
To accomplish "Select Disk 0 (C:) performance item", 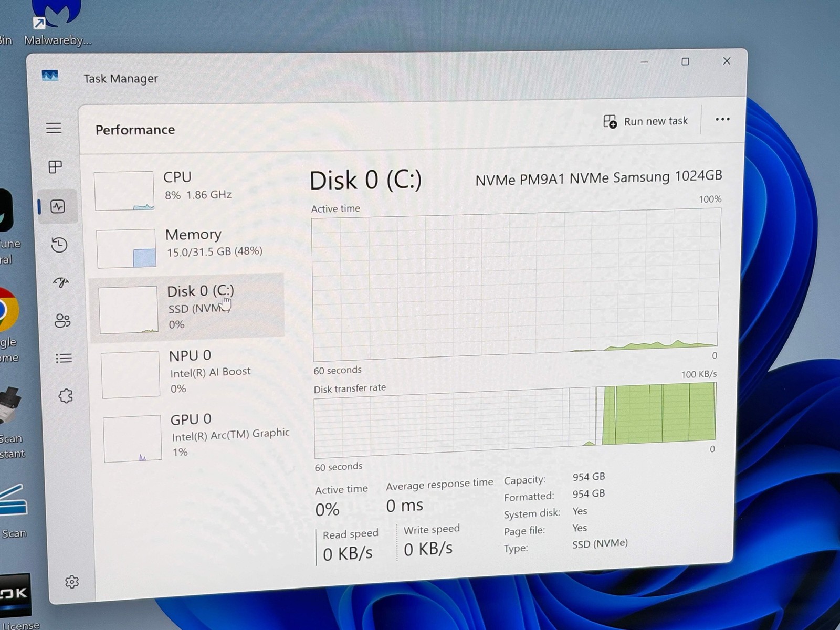I will [x=187, y=308].
